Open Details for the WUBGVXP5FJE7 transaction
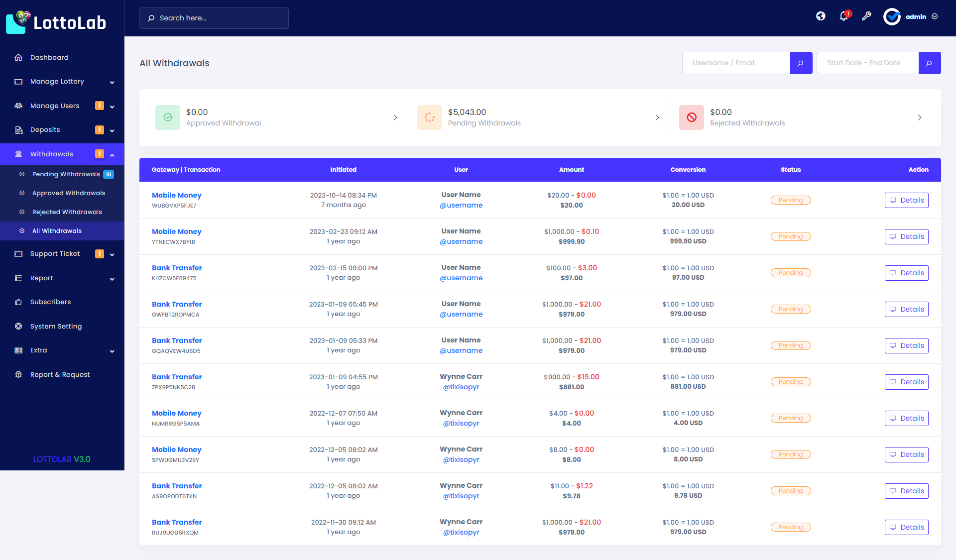 [x=906, y=200]
